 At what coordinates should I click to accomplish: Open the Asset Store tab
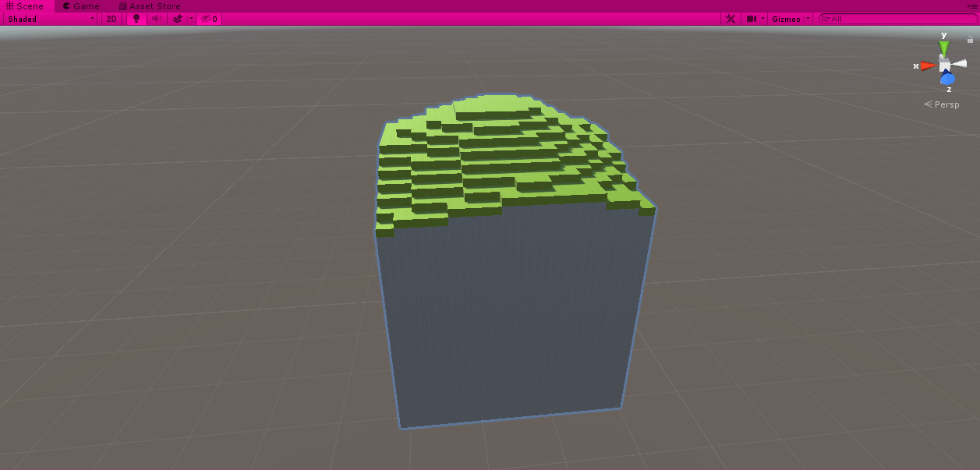coord(150,6)
